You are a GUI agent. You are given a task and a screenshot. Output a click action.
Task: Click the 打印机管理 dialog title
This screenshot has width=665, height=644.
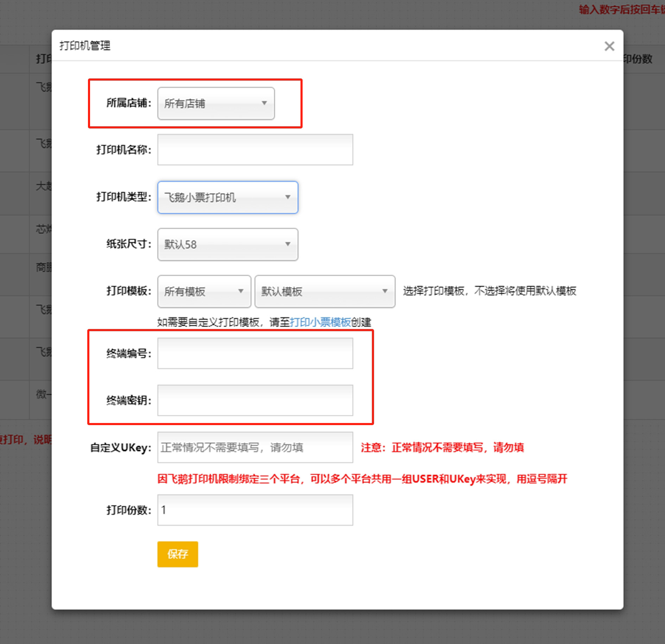[x=85, y=46]
